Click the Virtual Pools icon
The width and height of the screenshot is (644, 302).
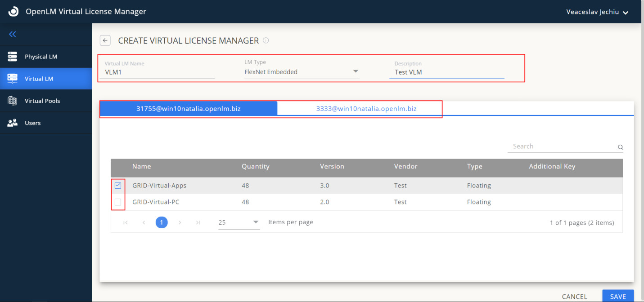[x=13, y=101]
